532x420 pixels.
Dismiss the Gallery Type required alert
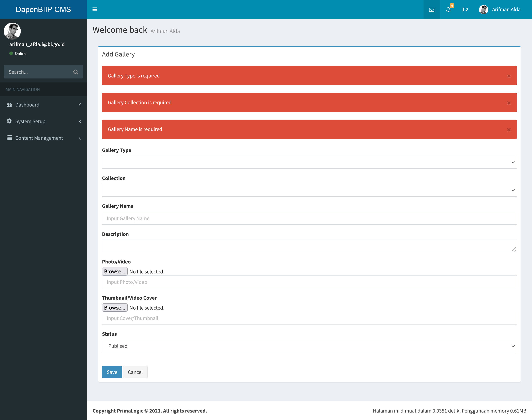509,76
